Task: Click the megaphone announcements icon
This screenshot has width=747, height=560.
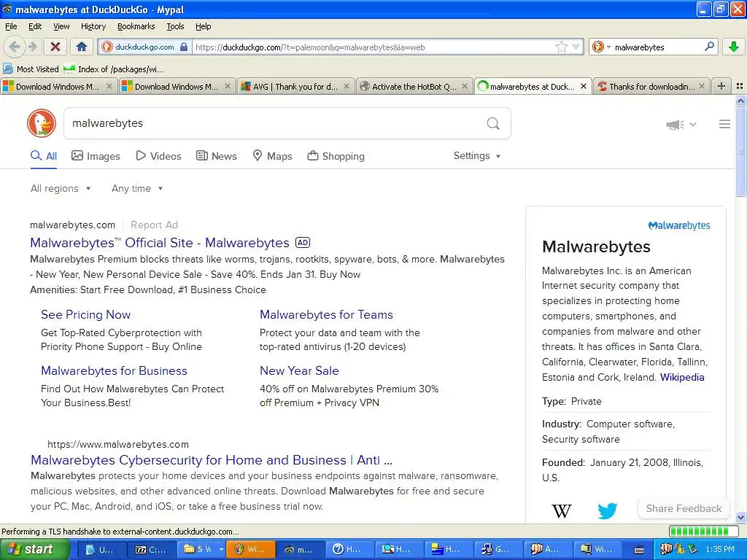Action: (x=675, y=125)
